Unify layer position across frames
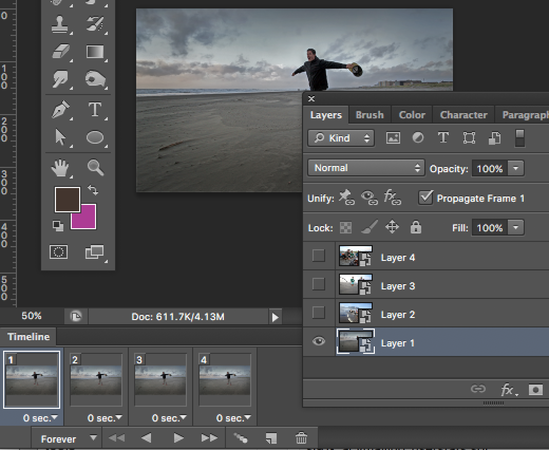The height and width of the screenshot is (450, 549). 346,197
